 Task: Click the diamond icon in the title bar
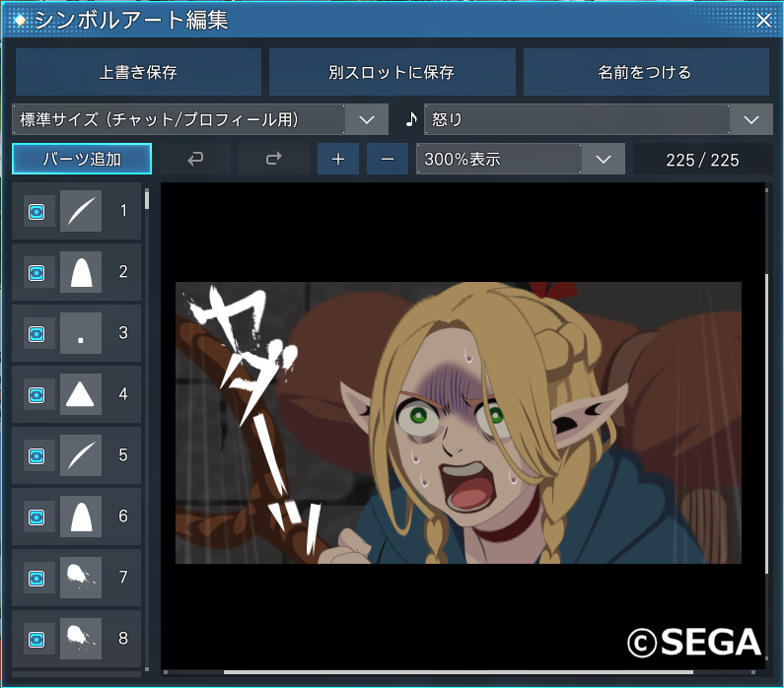[20, 20]
